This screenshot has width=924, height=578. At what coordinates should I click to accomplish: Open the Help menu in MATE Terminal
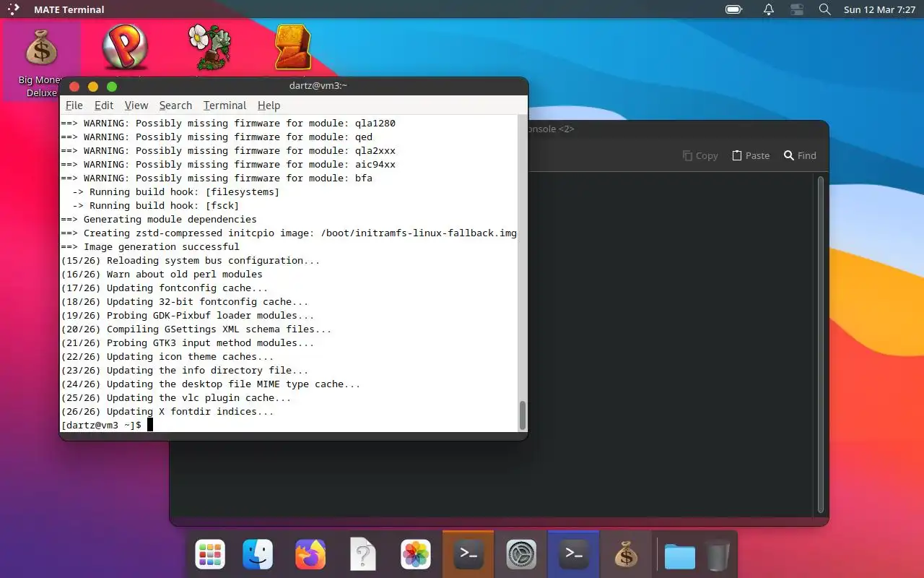point(269,105)
